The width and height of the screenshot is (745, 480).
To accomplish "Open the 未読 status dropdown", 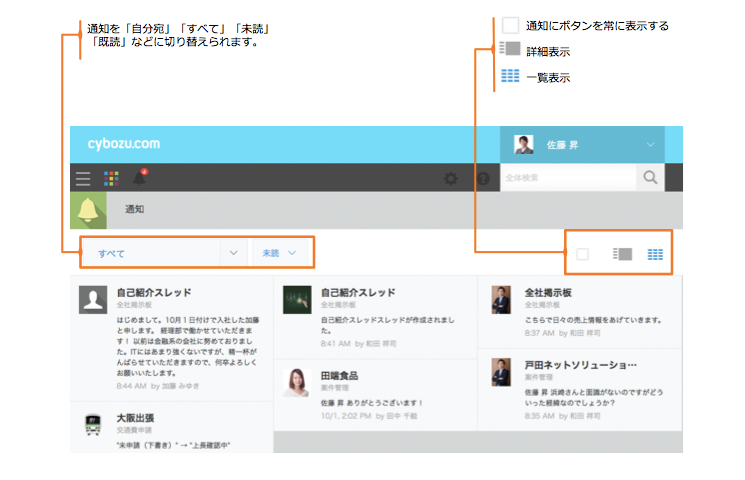I will click(x=280, y=253).
